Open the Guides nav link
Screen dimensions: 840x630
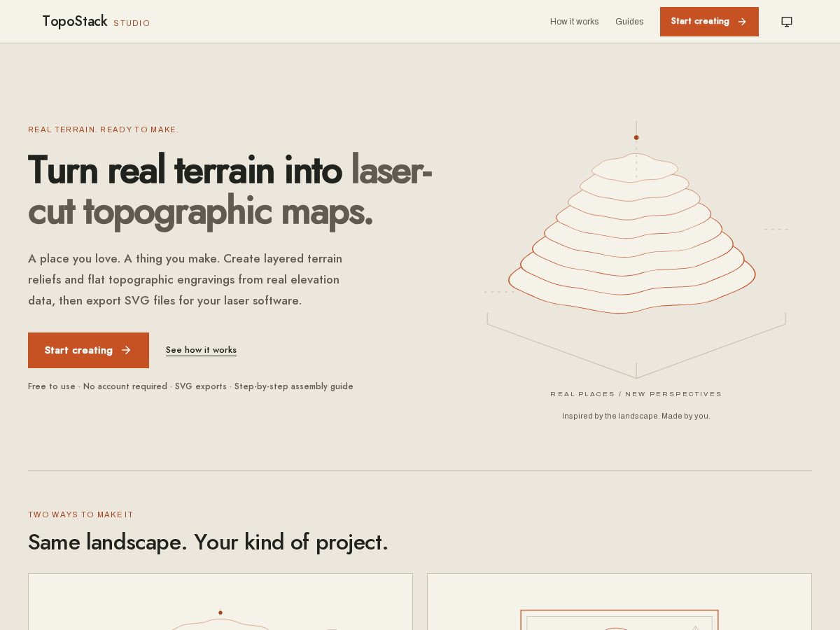coord(629,22)
